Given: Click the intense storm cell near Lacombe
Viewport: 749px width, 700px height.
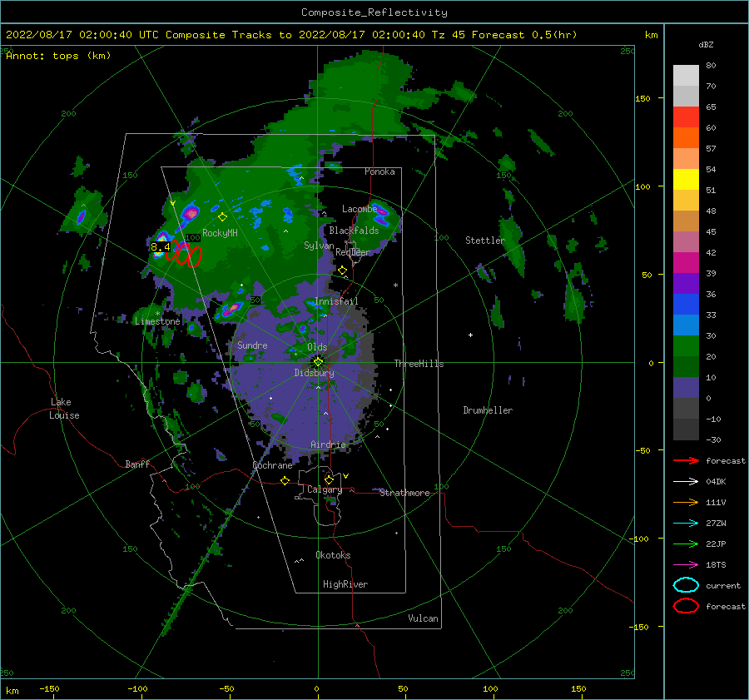Looking at the screenshot, I should [x=382, y=215].
